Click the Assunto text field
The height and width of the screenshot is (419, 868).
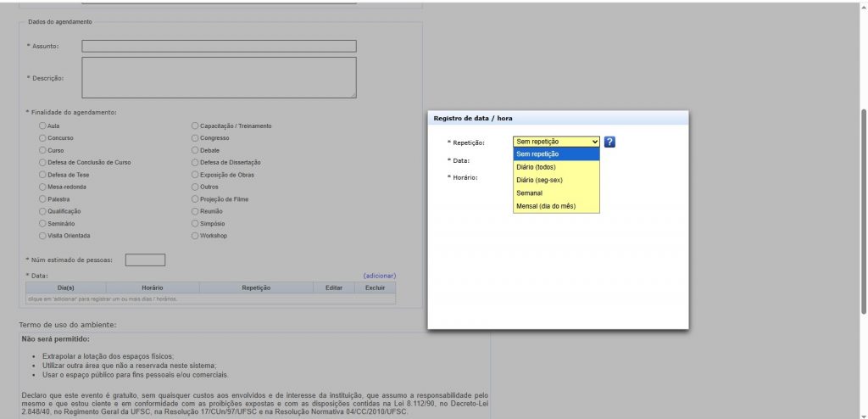tap(219, 46)
